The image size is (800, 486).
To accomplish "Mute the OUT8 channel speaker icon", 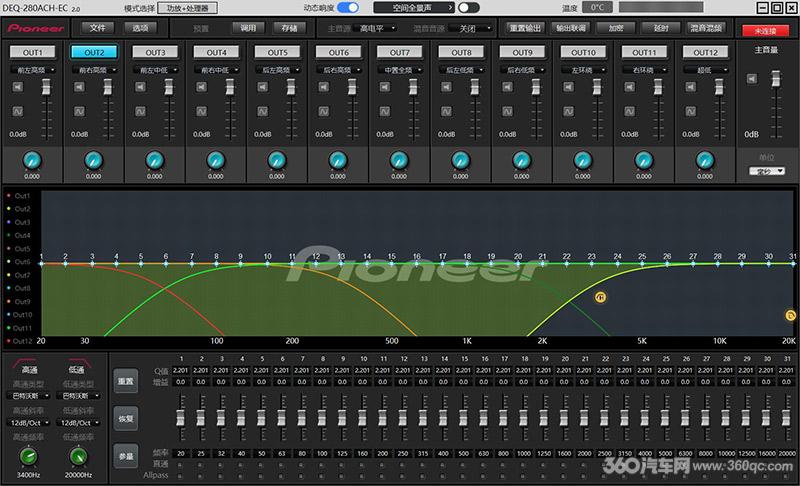I will [446, 87].
